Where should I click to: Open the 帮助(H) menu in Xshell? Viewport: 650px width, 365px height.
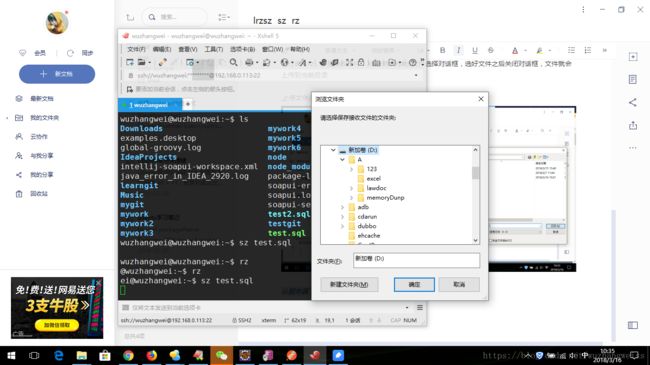[300, 49]
